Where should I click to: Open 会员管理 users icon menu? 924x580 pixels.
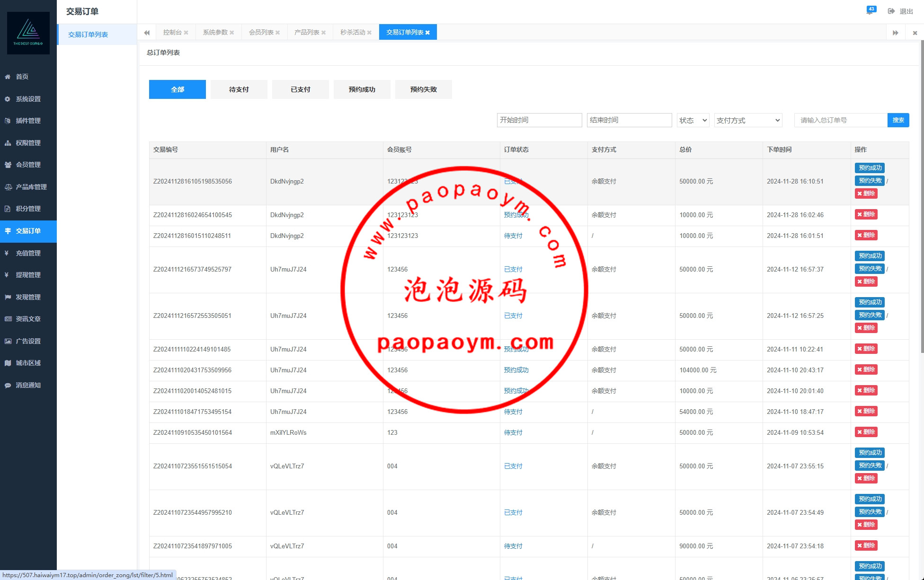click(8, 165)
